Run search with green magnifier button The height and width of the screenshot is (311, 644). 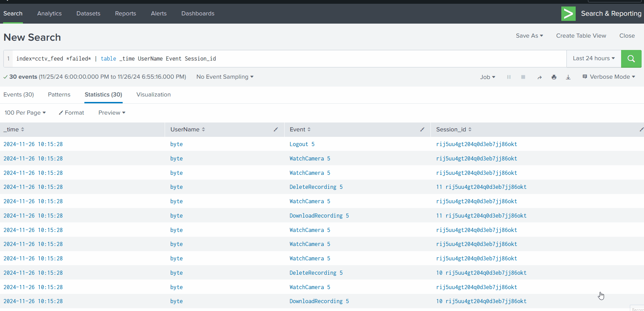click(631, 59)
